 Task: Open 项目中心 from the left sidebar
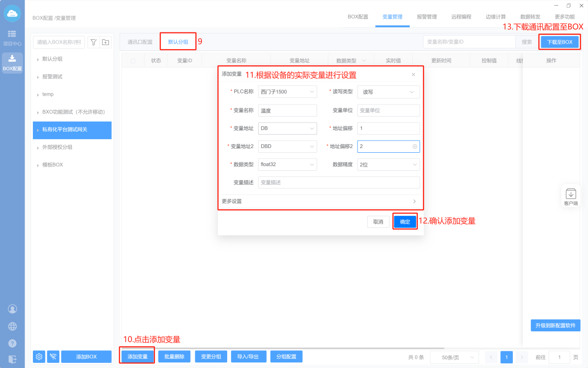point(12,38)
